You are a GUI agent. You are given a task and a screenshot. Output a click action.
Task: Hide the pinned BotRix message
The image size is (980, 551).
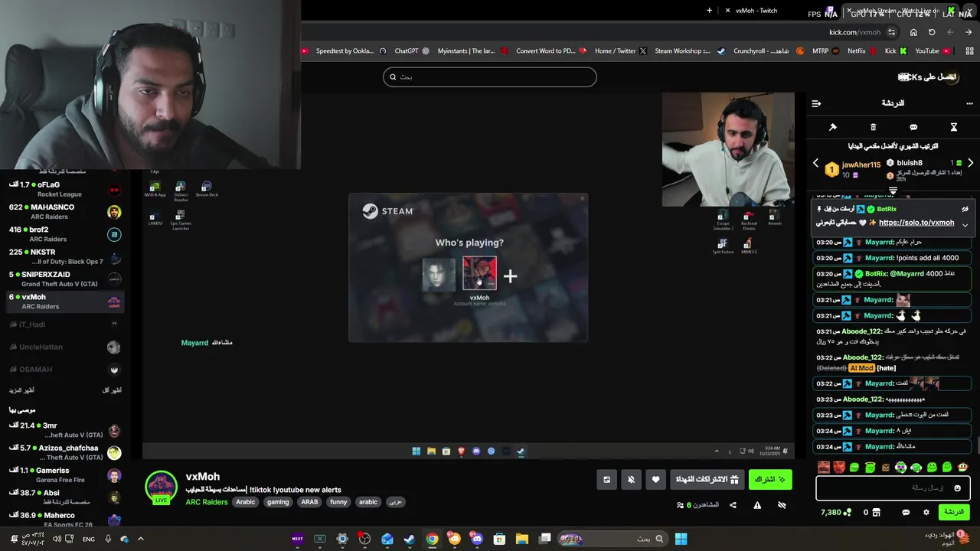[x=965, y=209]
